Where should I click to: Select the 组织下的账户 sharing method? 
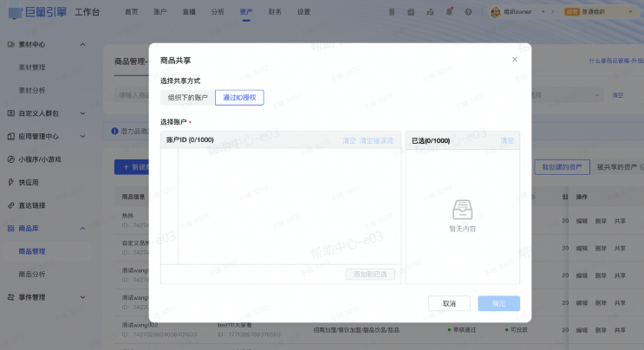point(188,98)
